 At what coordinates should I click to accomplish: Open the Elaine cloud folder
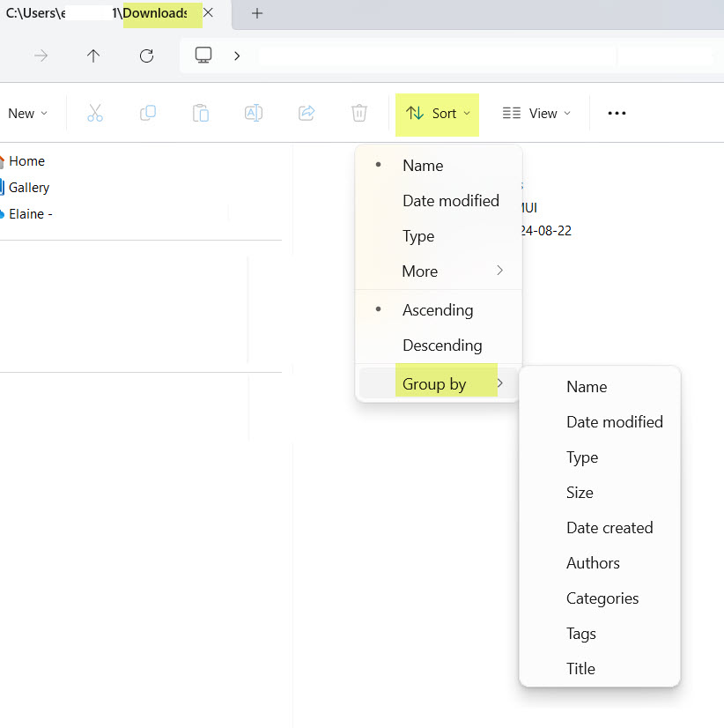point(26,214)
